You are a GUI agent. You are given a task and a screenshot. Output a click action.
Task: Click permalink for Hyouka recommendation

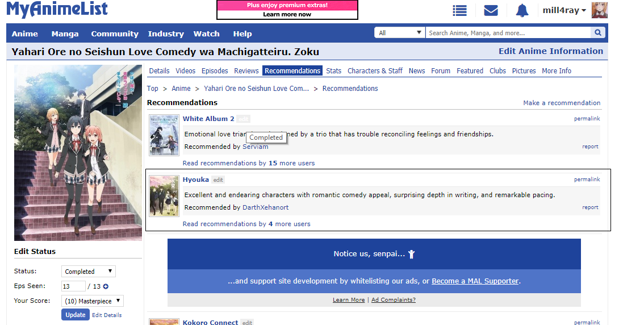587,179
